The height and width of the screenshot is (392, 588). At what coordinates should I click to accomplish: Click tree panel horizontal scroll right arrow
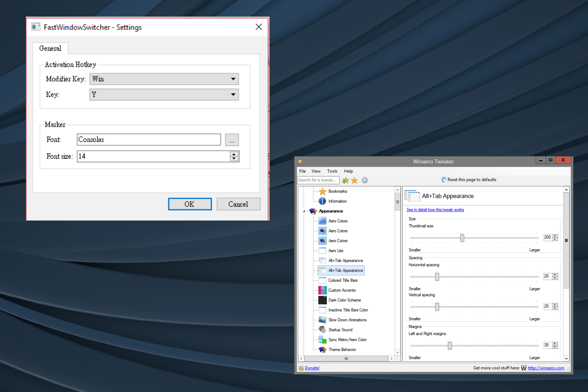391,359
